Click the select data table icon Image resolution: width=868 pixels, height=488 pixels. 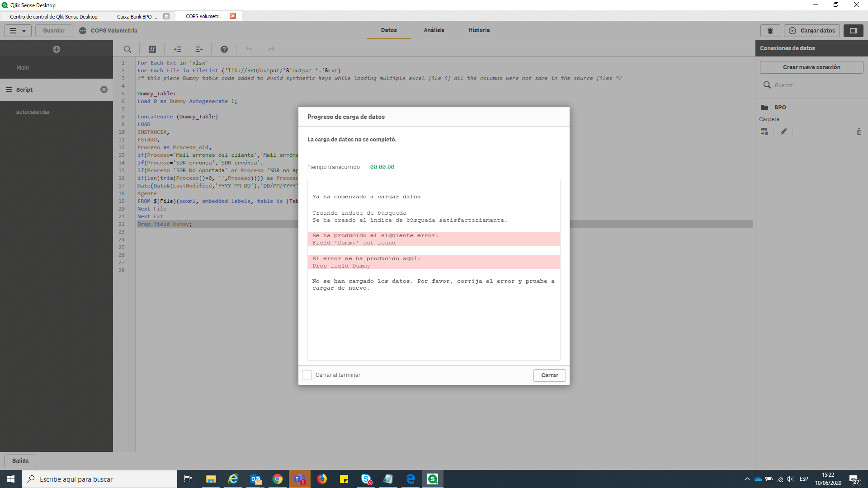(764, 131)
